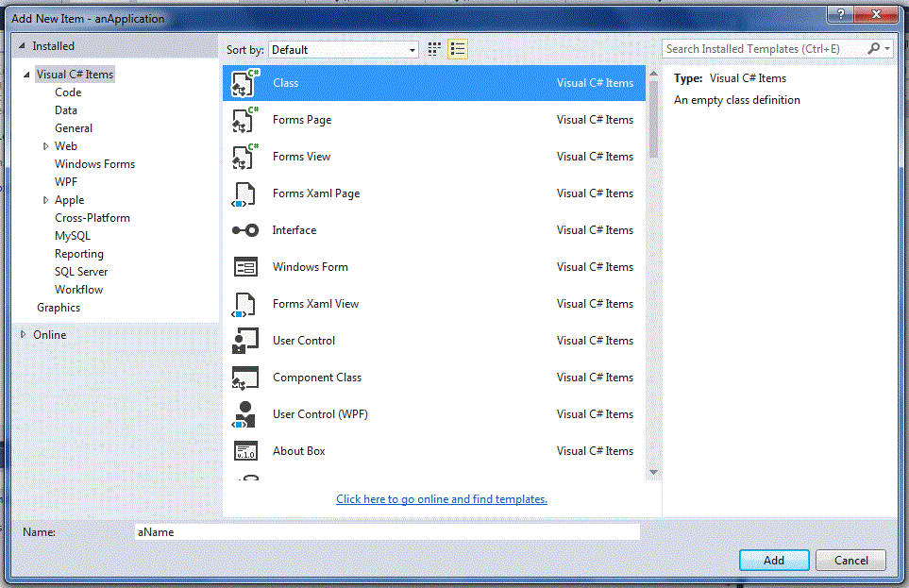This screenshot has height=588, width=909.
Task: Select the Windows Forms category
Action: (94, 164)
